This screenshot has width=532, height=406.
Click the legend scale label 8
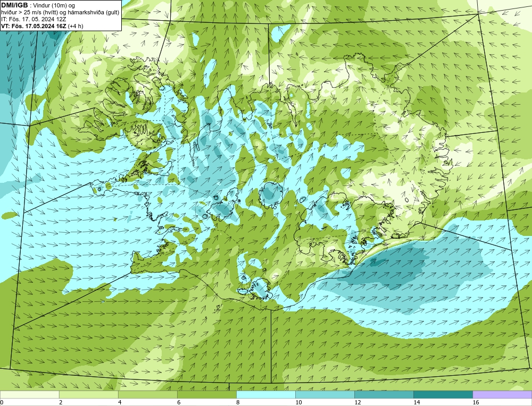tap(237, 402)
